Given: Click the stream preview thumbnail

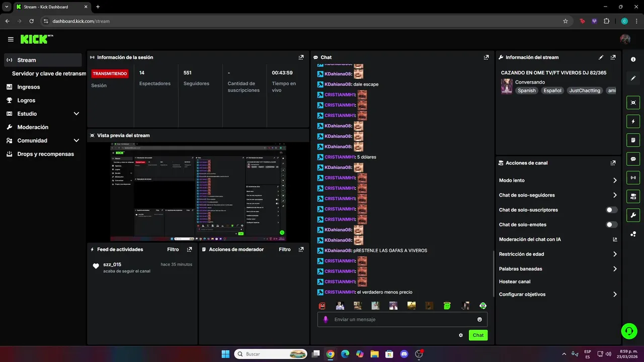Looking at the screenshot, I should coord(198,192).
